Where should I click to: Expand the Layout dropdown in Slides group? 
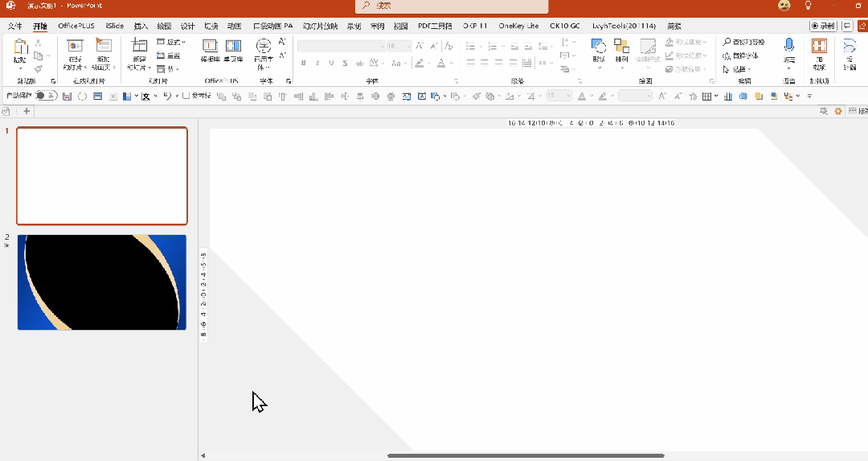[x=171, y=42]
